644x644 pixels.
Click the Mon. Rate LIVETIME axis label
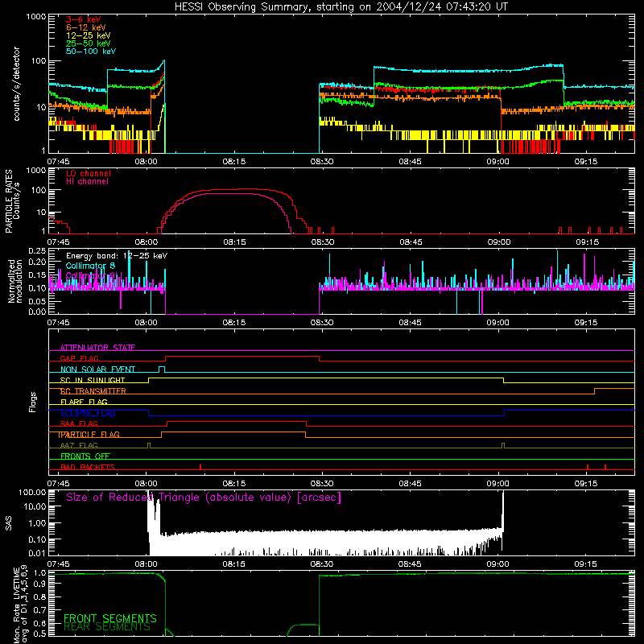click(x=16, y=605)
